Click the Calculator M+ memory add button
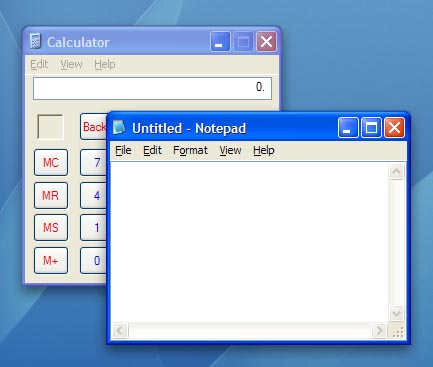The height and width of the screenshot is (367, 433). pos(51,260)
